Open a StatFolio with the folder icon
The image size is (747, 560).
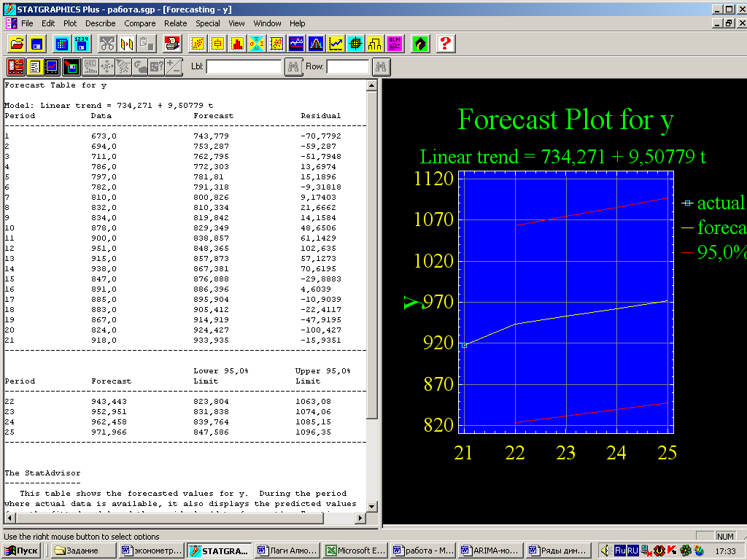pyautogui.click(x=17, y=44)
